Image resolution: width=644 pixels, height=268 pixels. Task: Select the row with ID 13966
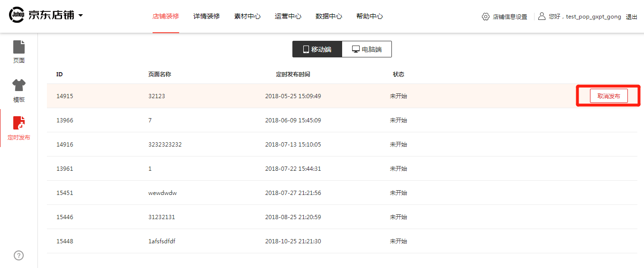coord(342,120)
